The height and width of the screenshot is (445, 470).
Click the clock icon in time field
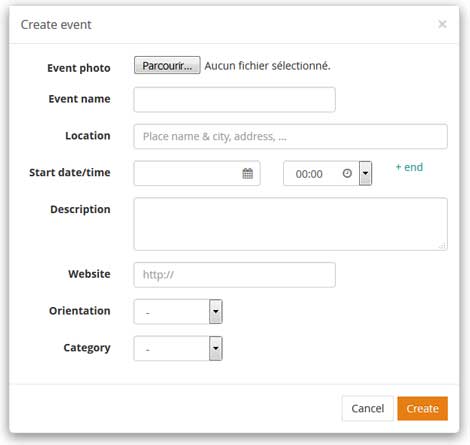(347, 173)
